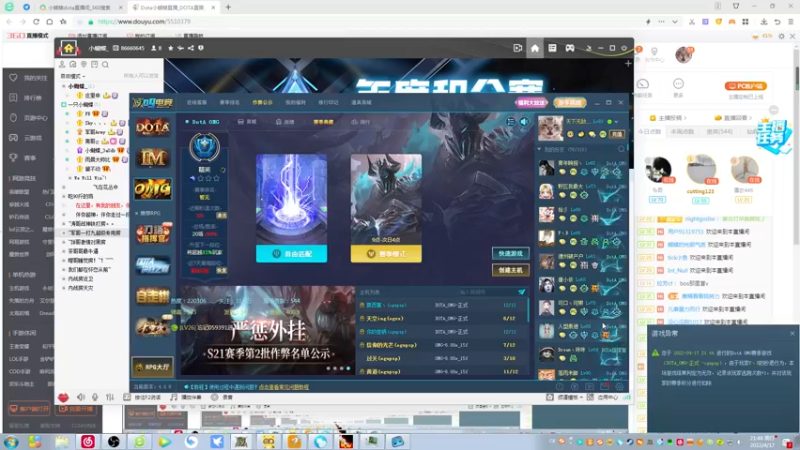Open YY user list person icon
This screenshot has width=800, height=450.
[x=62, y=65]
